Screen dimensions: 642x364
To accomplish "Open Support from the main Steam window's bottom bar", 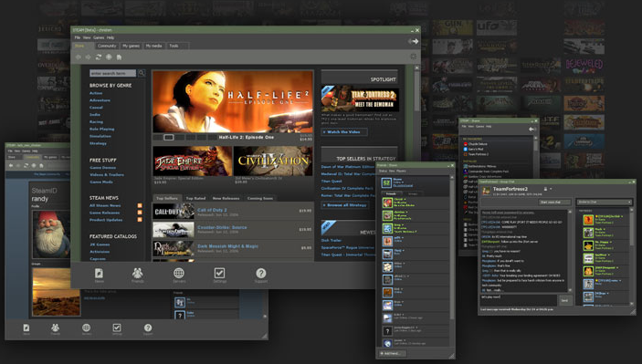I will 261,276.
